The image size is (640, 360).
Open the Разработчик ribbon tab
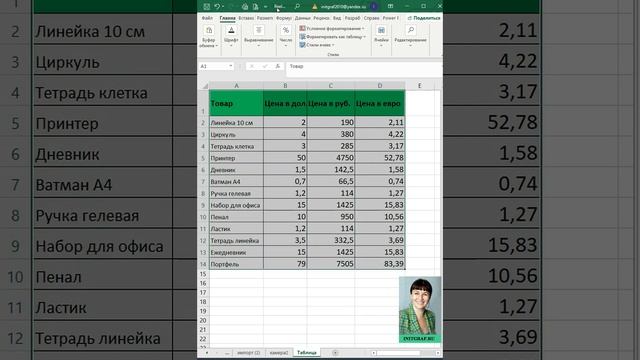352,18
